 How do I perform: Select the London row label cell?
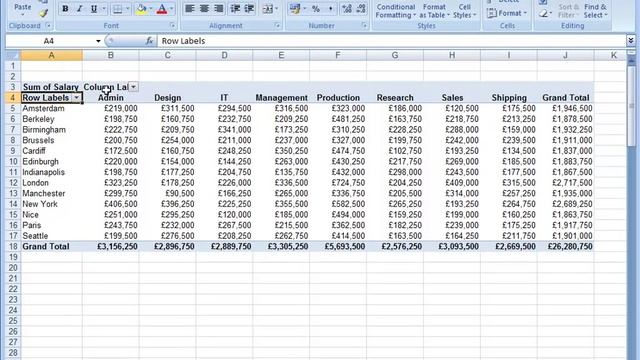[51, 182]
